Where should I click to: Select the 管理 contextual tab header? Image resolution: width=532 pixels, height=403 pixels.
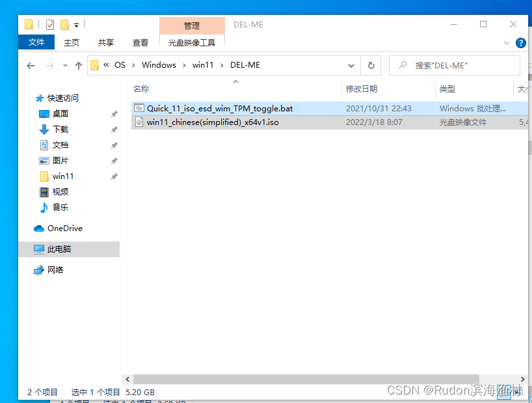192,26
